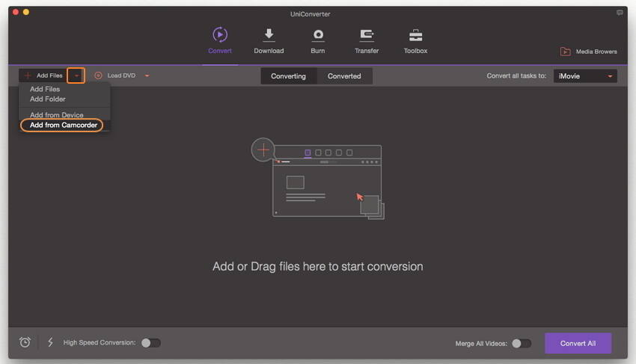Open the Media Browers panel

pos(589,52)
